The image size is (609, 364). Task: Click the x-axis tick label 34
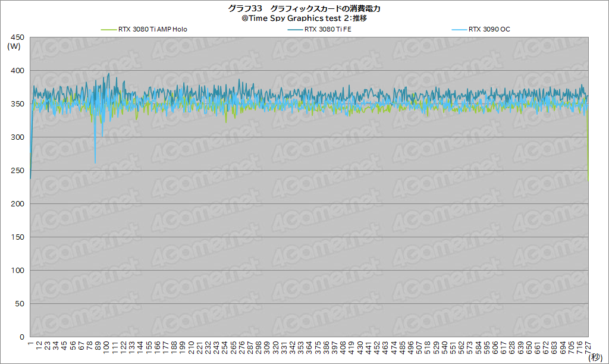56,346
